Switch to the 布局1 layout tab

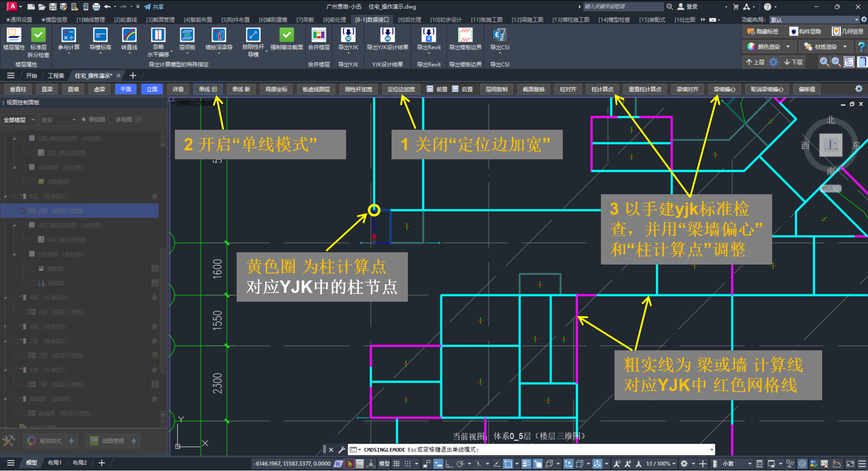click(x=55, y=463)
